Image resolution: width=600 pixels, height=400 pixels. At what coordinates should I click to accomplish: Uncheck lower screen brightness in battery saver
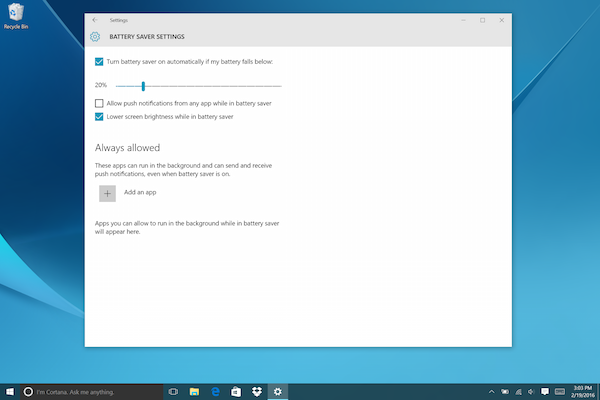click(x=99, y=117)
